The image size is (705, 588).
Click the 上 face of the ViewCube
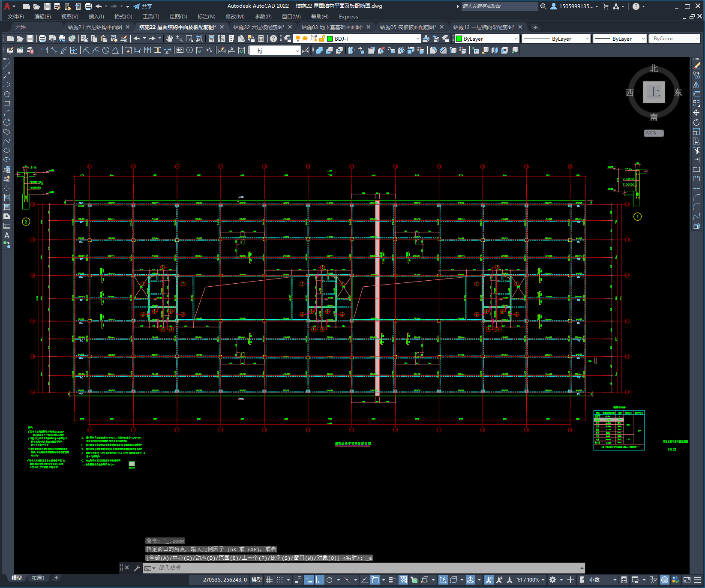pyautogui.click(x=654, y=92)
